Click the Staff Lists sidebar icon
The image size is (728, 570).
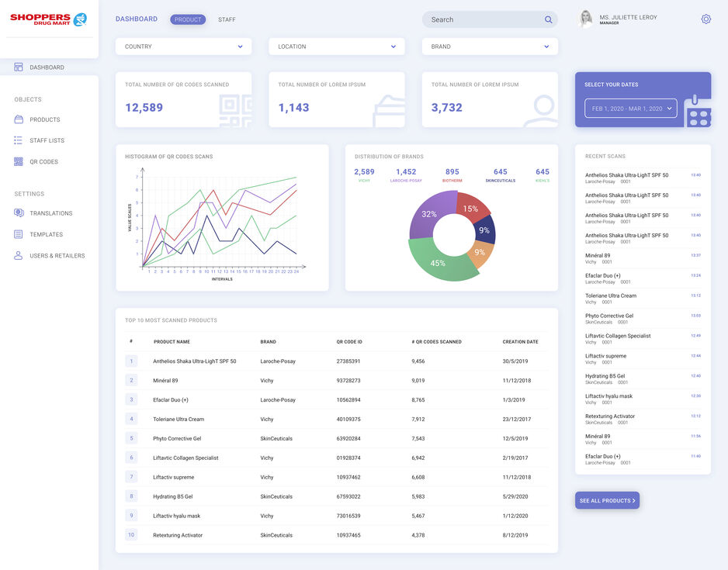point(19,140)
